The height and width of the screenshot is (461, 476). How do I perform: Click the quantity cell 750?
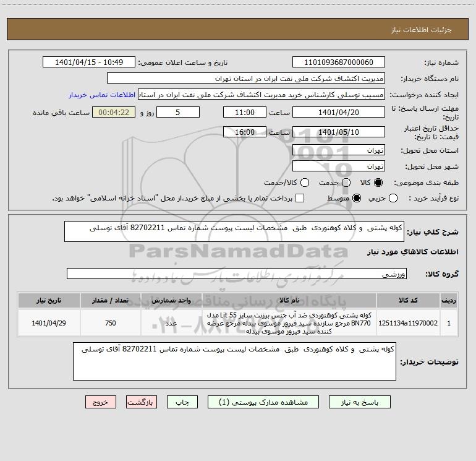111,323
